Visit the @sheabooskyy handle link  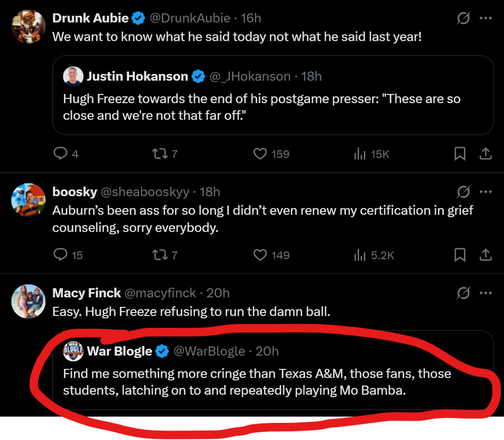click(x=146, y=191)
